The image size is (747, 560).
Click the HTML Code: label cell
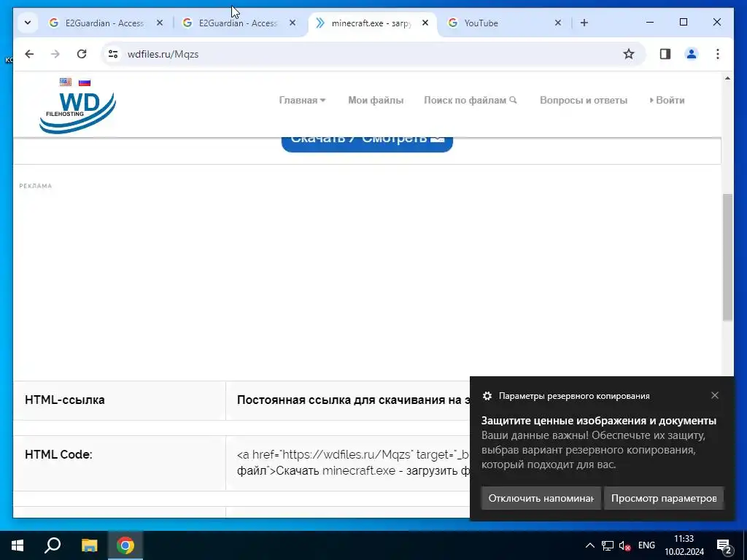pyautogui.click(x=58, y=454)
